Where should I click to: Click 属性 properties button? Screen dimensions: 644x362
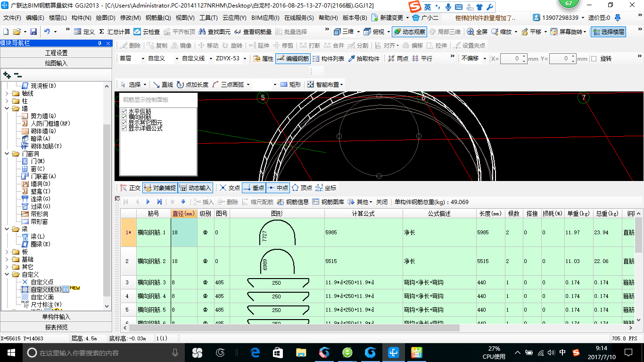point(263,59)
